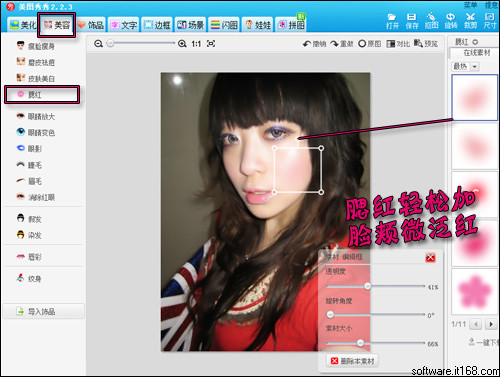
Task: Click the undo (撤销) arrow icon
Action: click(307, 44)
